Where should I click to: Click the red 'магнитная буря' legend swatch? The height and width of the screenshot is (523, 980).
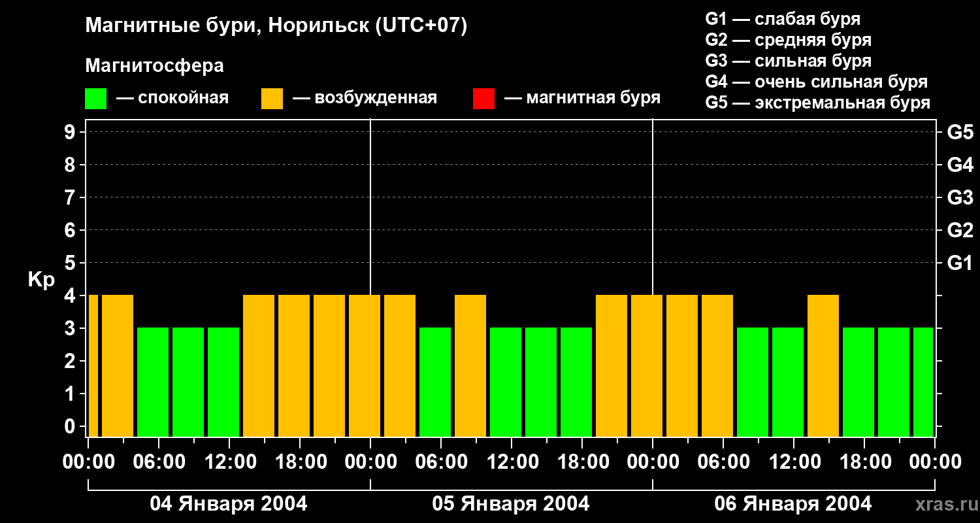click(x=483, y=99)
